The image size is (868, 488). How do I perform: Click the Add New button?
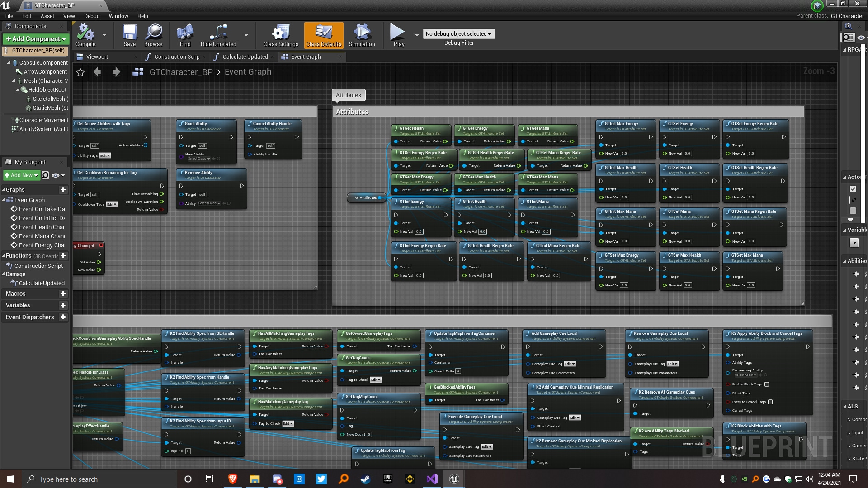(21, 175)
